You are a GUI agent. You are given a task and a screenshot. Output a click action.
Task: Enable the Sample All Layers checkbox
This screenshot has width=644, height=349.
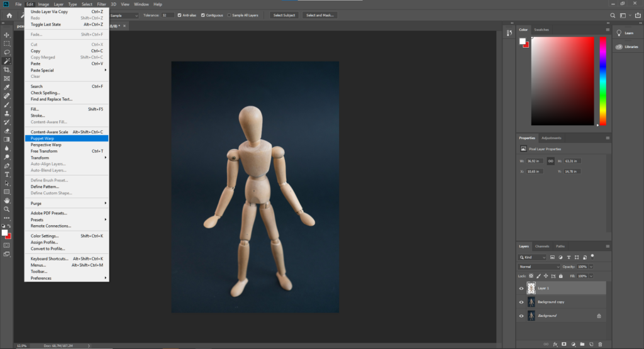click(229, 15)
